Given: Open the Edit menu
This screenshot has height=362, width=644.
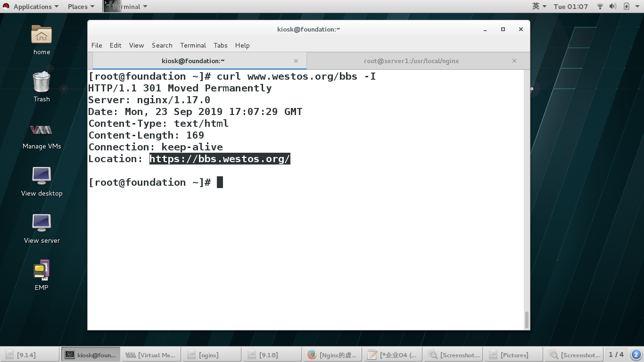Looking at the screenshot, I should 116,45.
